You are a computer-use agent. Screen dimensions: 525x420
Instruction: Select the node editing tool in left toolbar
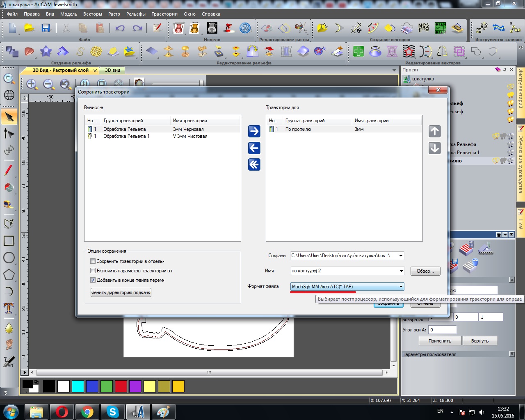click(x=9, y=134)
